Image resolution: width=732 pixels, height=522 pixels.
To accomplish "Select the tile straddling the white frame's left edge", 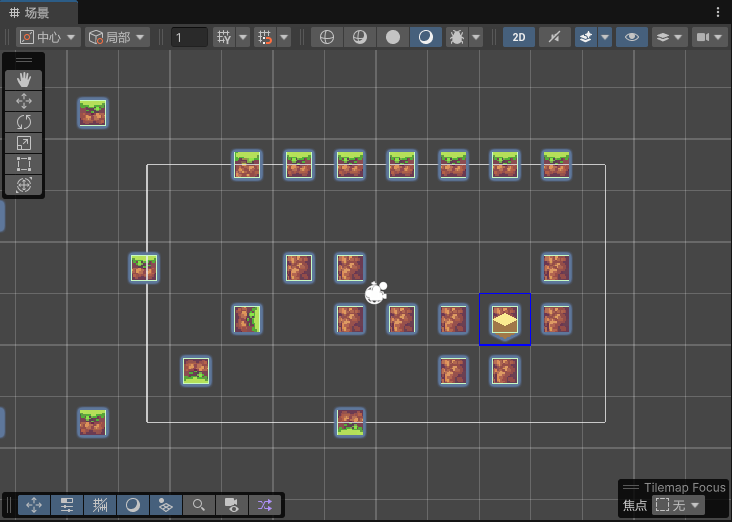I will coord(144,268).
